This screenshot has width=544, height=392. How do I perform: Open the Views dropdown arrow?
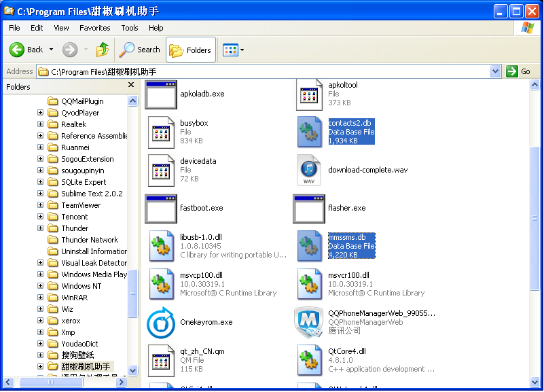242,50
